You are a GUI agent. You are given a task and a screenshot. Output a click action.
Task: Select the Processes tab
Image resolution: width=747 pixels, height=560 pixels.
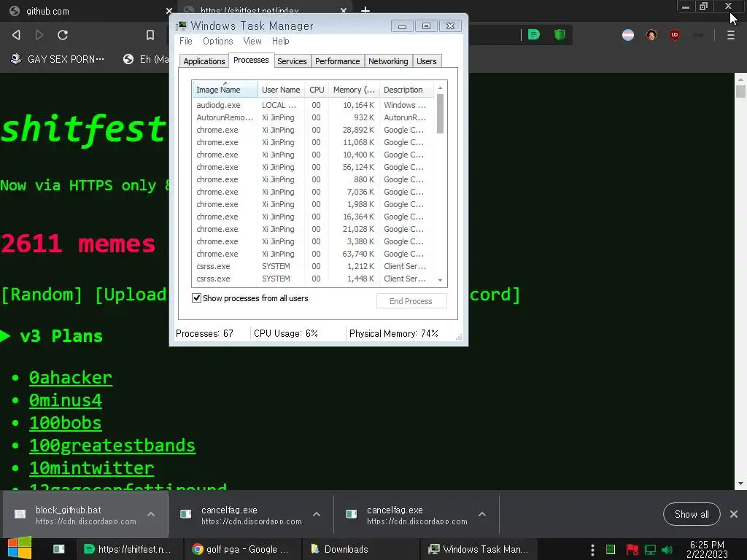coord(251,60)
